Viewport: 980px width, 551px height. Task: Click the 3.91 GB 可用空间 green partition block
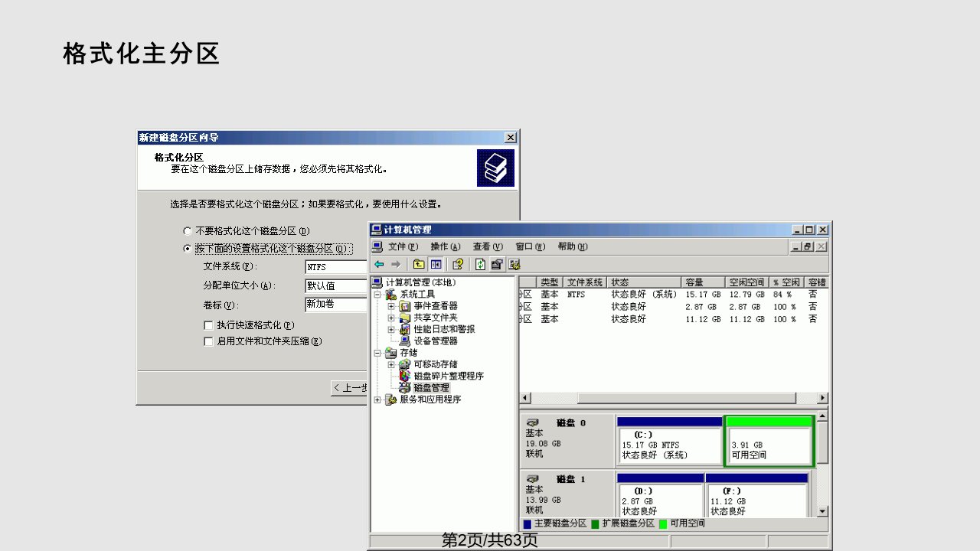tap(769, 442)
